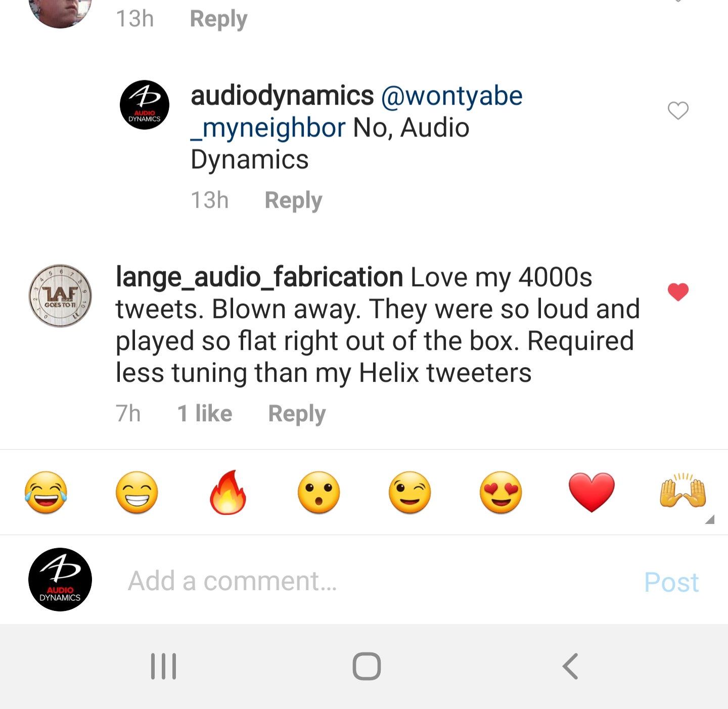Insert the heart-eyes emoji
The image size is (728, 709).
501,493
